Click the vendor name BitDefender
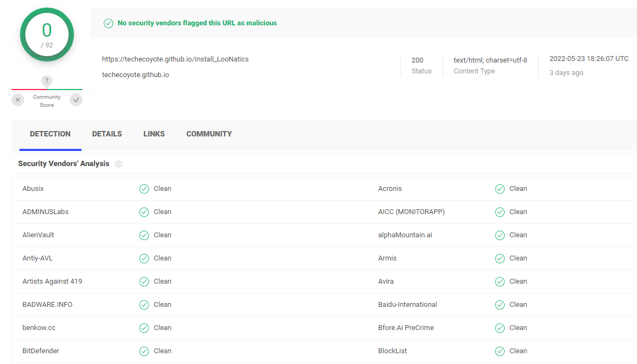Screen dimensions: 637x364 (40, 351)
